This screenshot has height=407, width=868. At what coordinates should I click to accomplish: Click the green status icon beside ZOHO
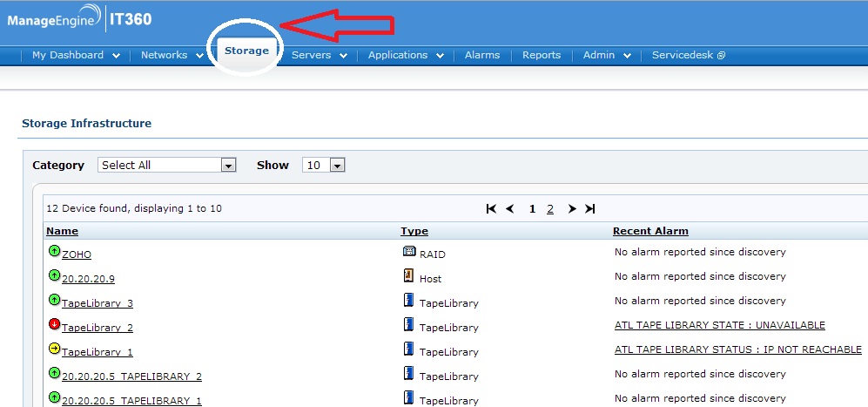(54, 251)
